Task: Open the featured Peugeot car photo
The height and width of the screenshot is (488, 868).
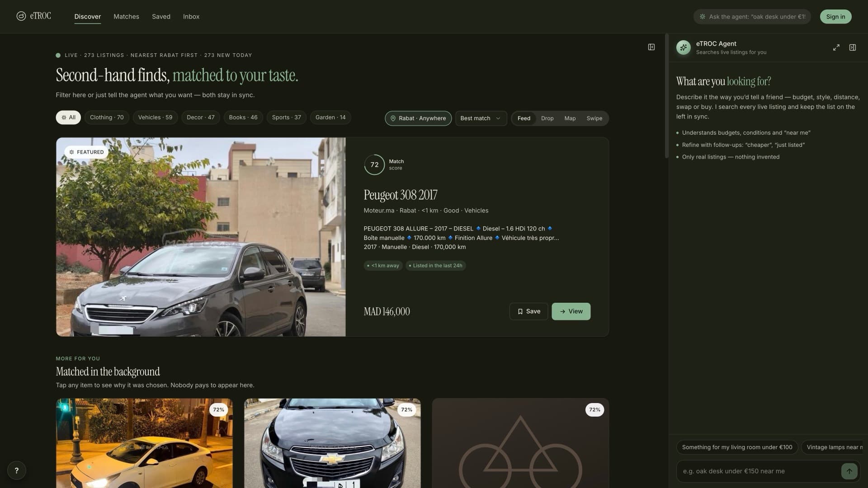Action: (201, 237)
